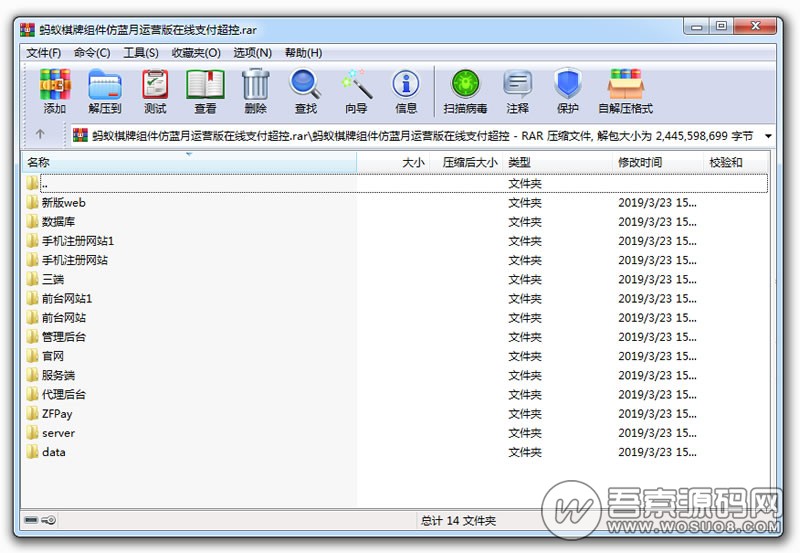Click the disk drive icon in the status bar

point(31,520)
